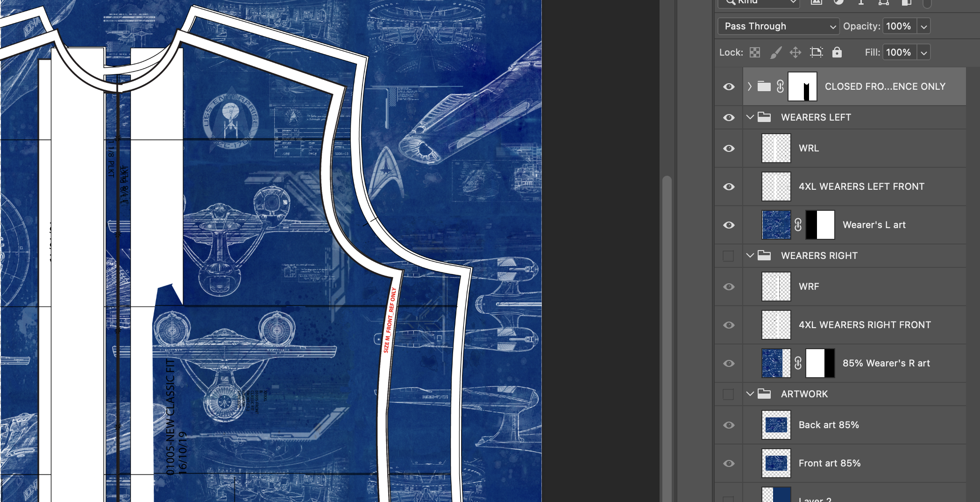Select the Back art 85% thumbnail
The width and height of the screenshot is (980, 502).
pyautogui.click(x=776, y=425)
